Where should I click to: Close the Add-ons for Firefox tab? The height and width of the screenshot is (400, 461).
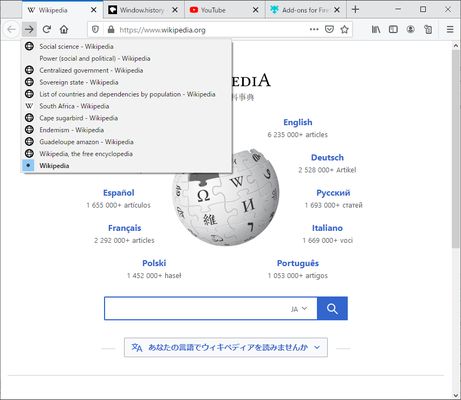pyautogui.click(x=337, y=10)
